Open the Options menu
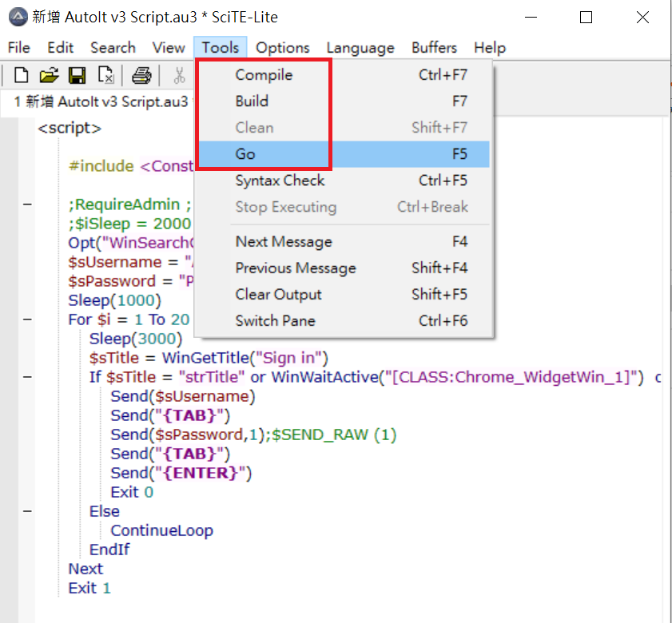 coord(283,48)
